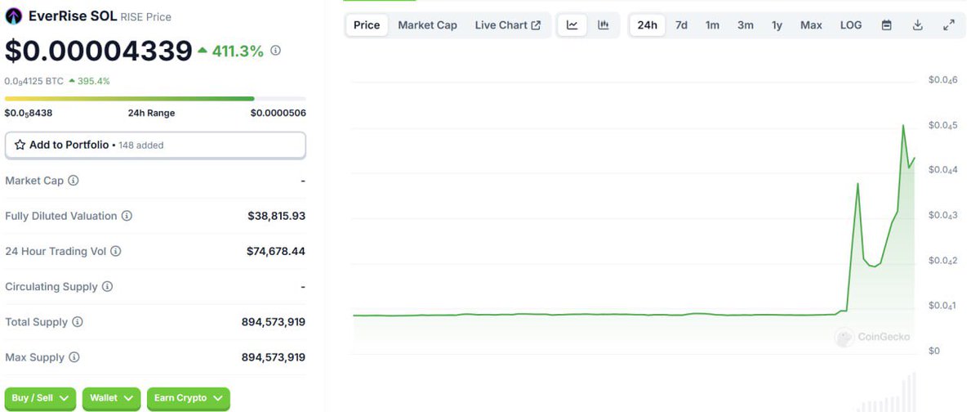Click the Fully Diluted Valuation label

[x=61, y=216]
